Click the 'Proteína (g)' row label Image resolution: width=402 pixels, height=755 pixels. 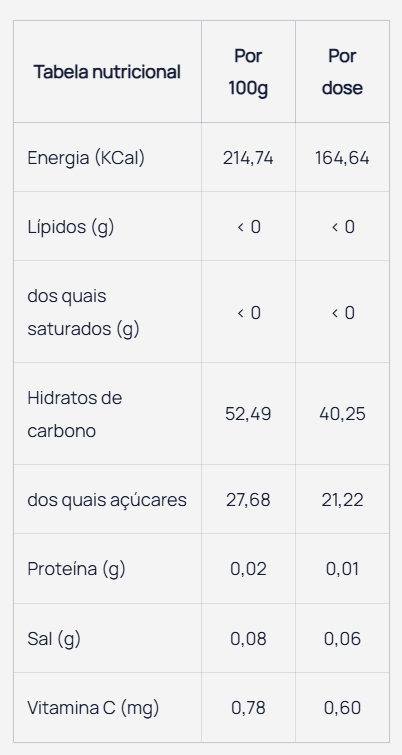pyautogui.click(x=76, y=569)
